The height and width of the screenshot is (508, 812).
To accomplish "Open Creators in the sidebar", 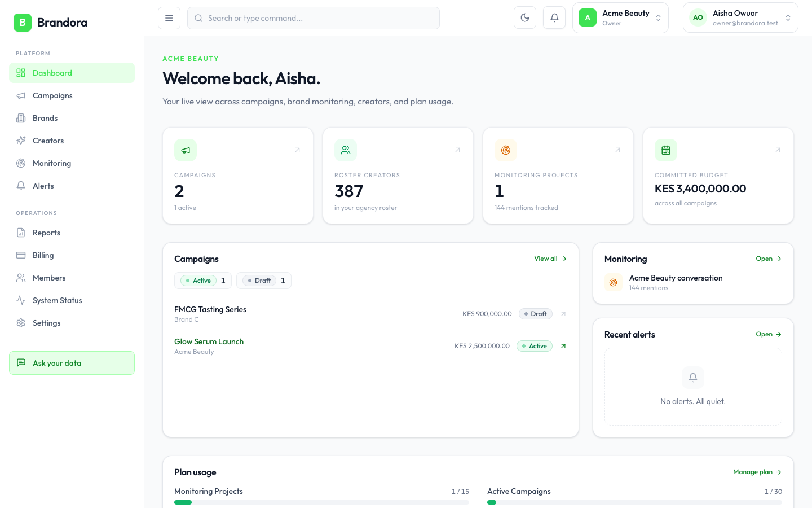I will click(72, 141).
